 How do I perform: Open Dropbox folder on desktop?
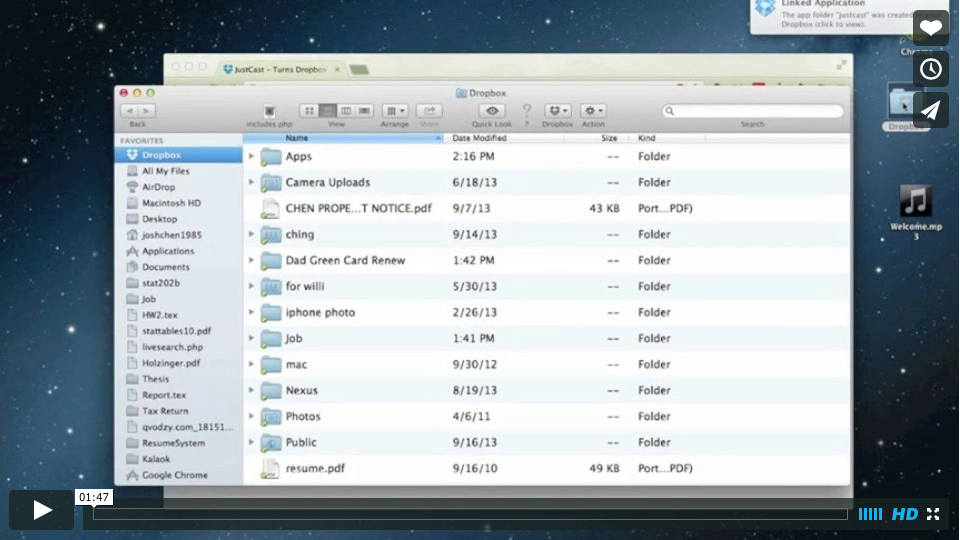pyautogui.click(x=905, y=107)
